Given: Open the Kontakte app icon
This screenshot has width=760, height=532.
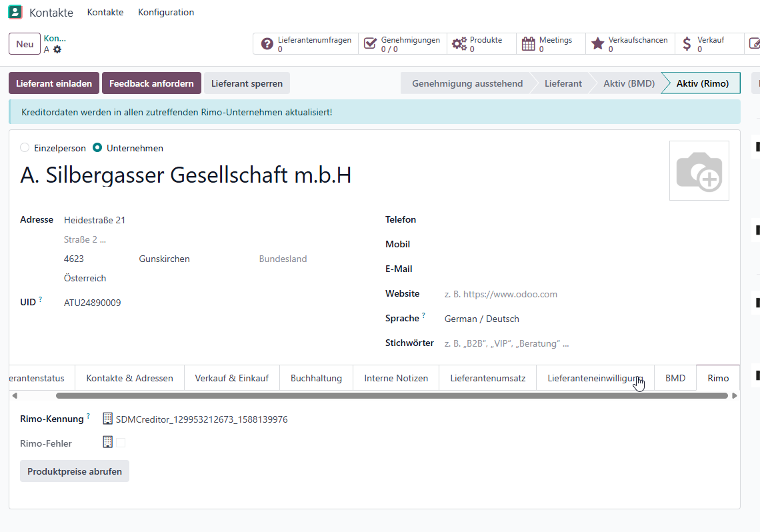Looking at the screenshot, I should pos(15,12).
